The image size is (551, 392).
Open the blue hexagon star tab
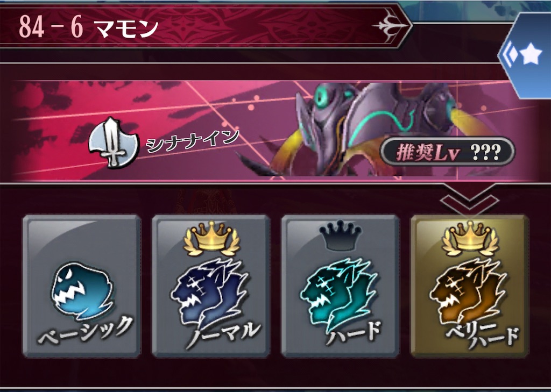(x=525, y=55)
